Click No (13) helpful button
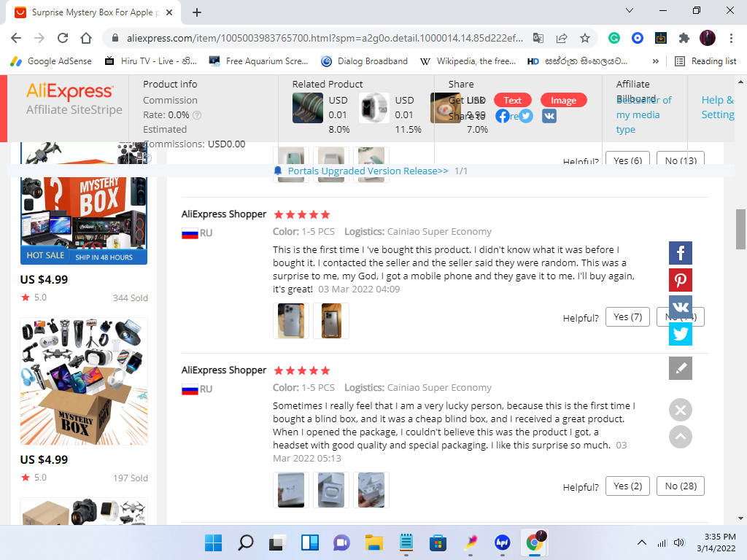Screen dimensions: 747x560 click(x=681, y=158)
